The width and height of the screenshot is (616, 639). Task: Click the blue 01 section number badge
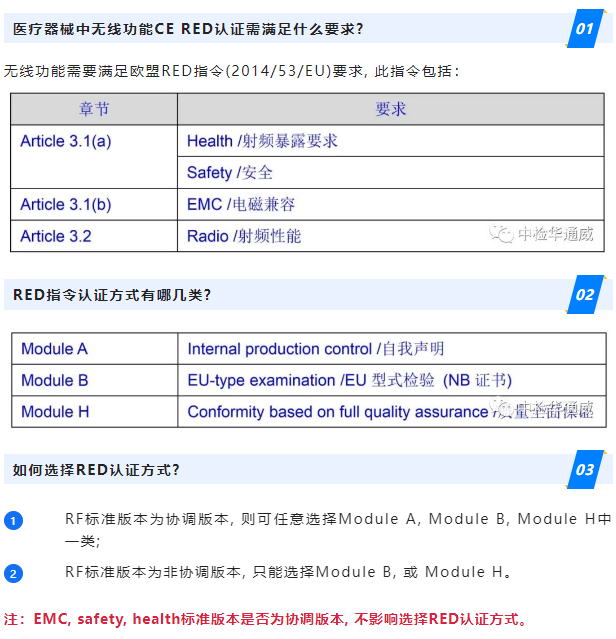(585, 29)
